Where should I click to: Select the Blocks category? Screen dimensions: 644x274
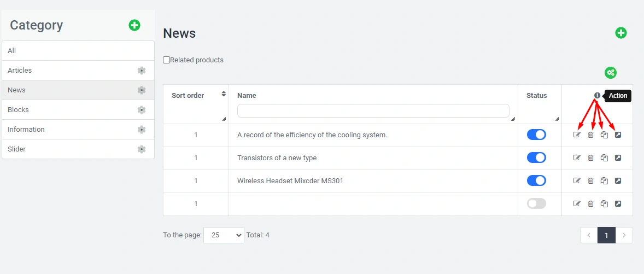(19, 110)
